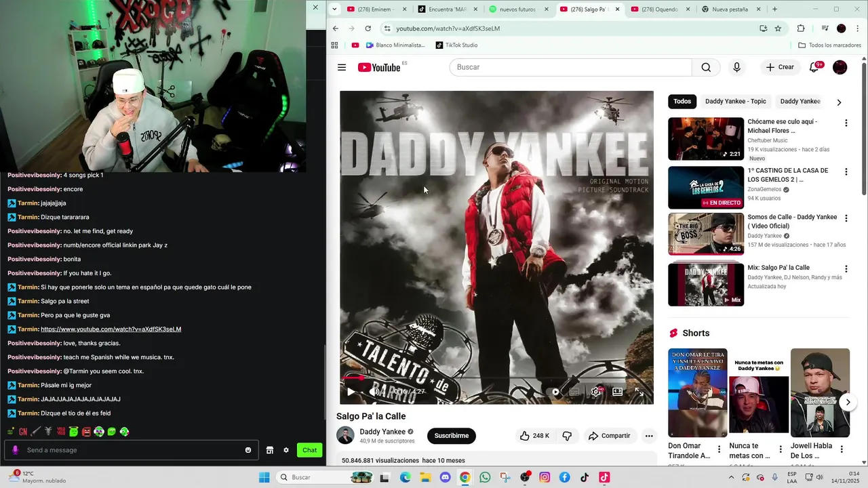Open the browser media controls icon
This screenshot has width=868, height=488.
(x=825, y=28)
